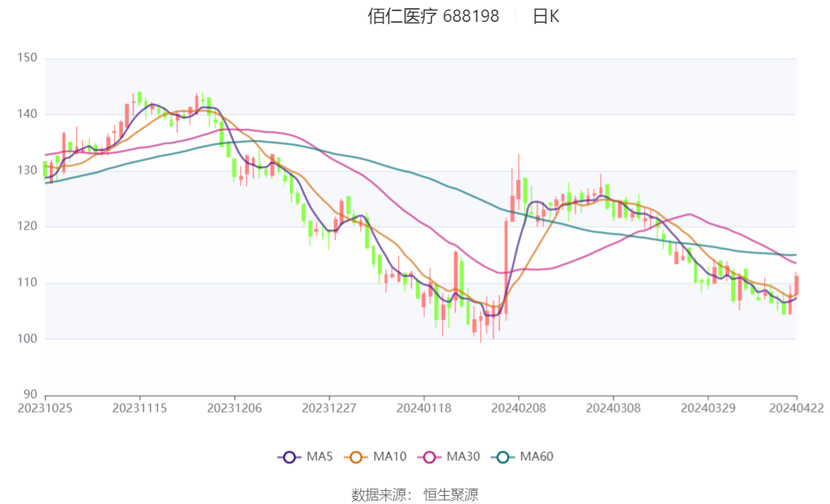
Task: Click the teal MA60 legend circle marker
Action: [x=503, y=457]
